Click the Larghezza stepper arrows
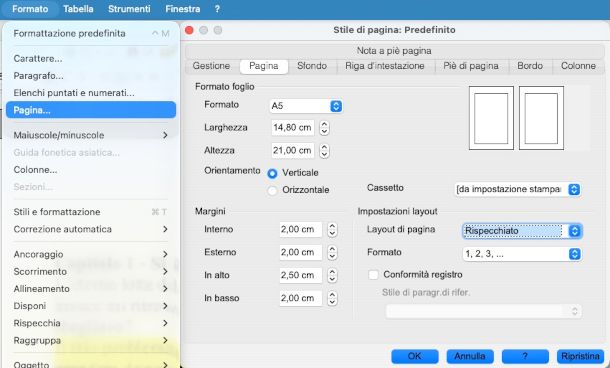 tap(324, 128)
